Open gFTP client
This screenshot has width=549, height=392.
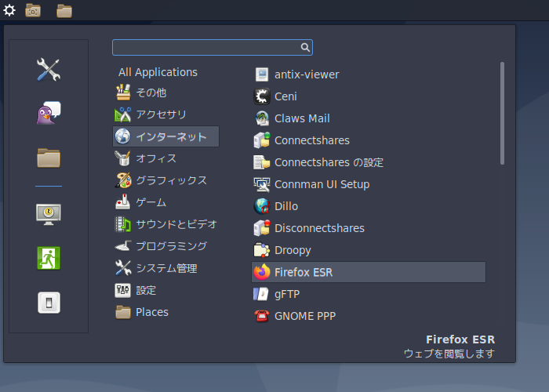click(369, 294)
